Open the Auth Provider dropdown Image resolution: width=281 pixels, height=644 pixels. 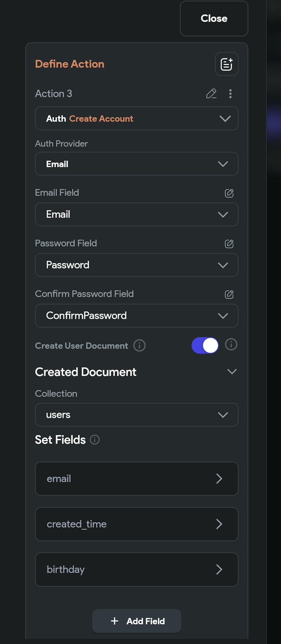click(137, 164)
